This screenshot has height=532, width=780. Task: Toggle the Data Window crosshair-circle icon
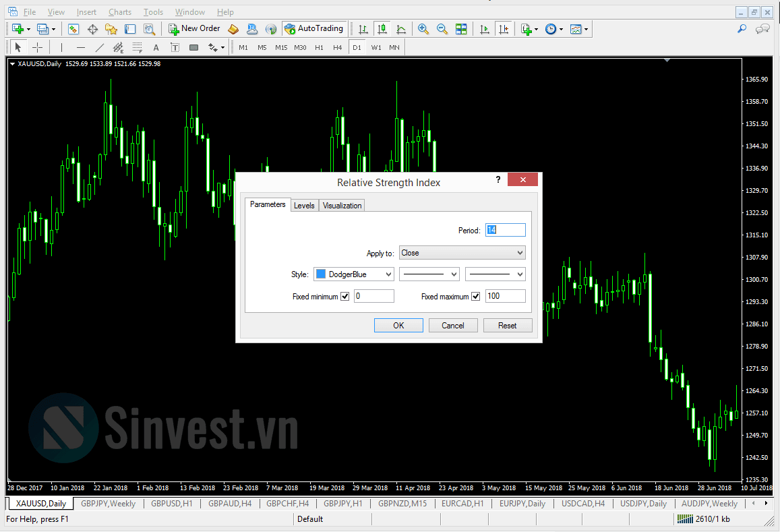[x=92, y=30]
